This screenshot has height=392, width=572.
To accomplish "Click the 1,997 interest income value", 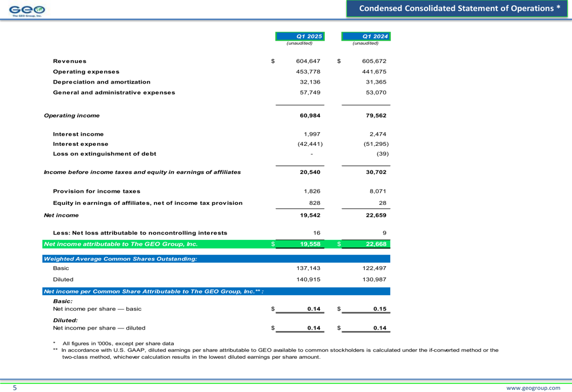I will (312, 134).
